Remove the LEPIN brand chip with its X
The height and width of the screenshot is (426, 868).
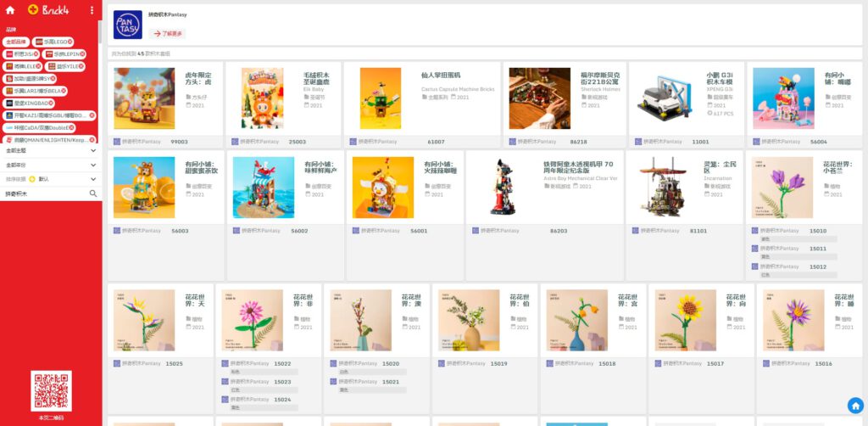point(82,54)
